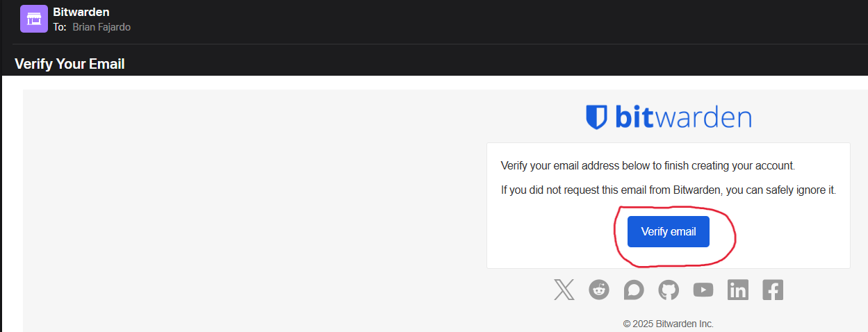Click the "finish creating your account" sentence
Image resolution: width=868 pixels, height=332 pixels.
(647, 166)
